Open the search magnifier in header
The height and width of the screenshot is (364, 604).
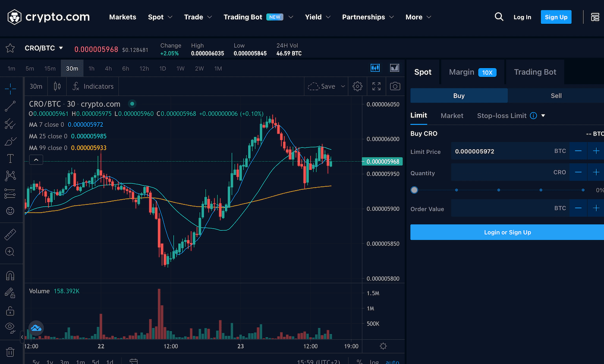499,17
